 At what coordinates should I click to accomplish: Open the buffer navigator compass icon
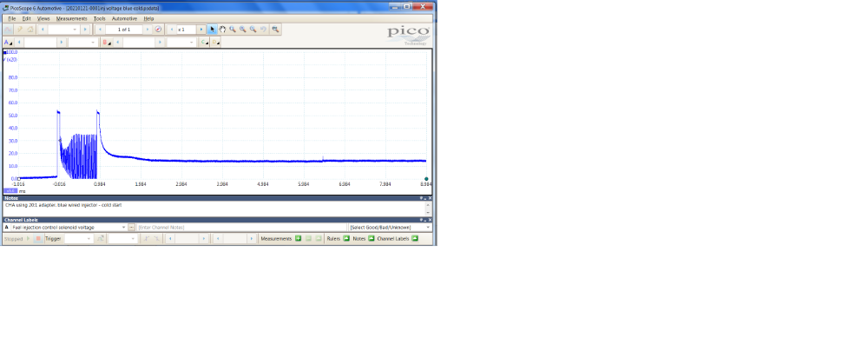(x=158, y=29)
